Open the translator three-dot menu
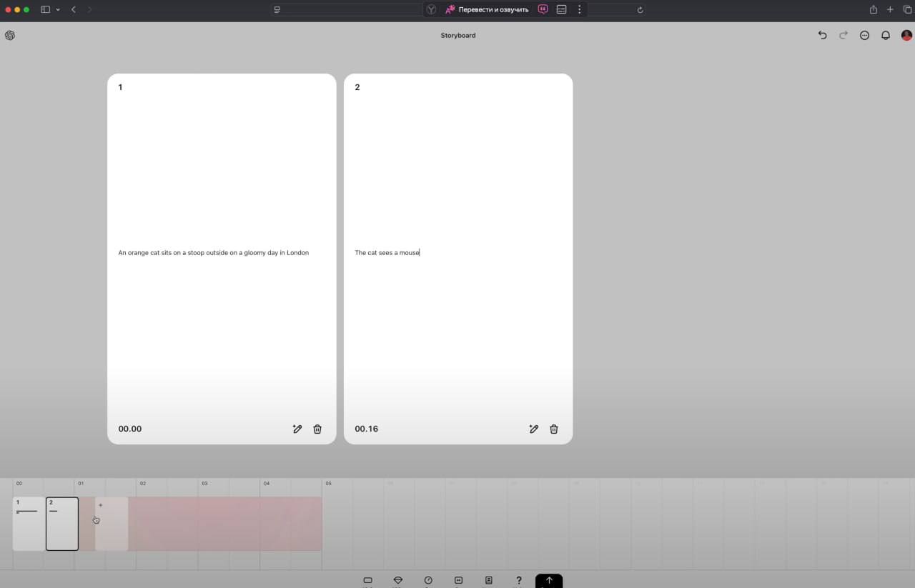The height and width of the screenshot is (588, 915). tap(579, 10)
